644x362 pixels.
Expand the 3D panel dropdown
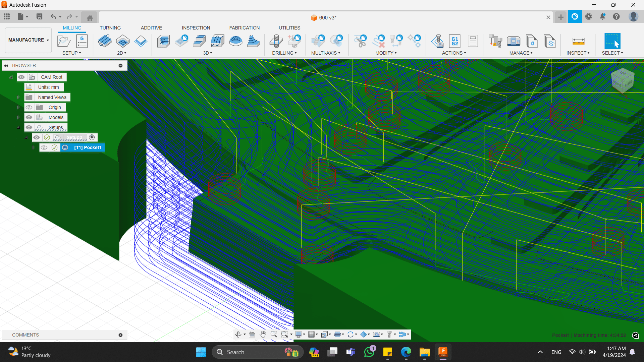tap(208, 53)
